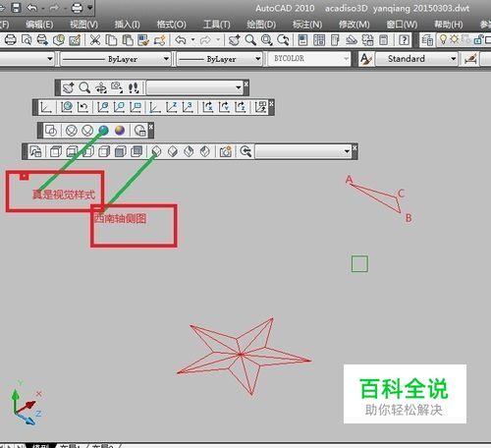
Task: Open the QuickCalc calculator icon
Action: coord(384,40)
